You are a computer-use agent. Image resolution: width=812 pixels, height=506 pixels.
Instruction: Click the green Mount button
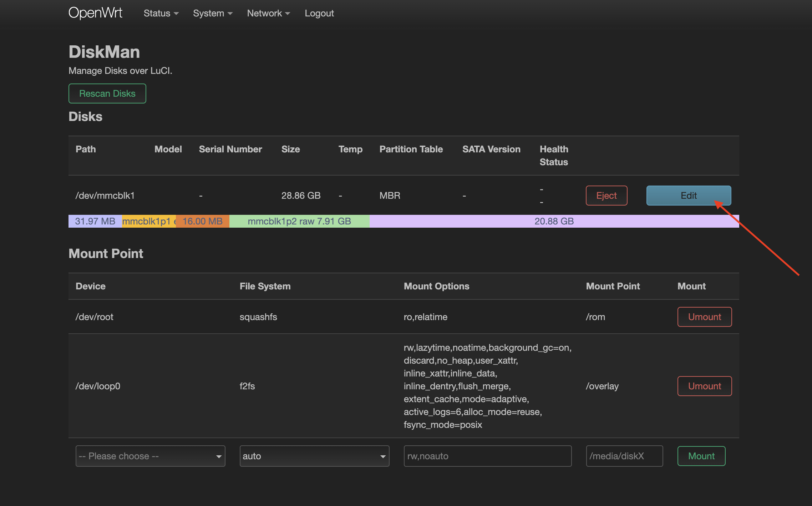click(x=701, y=456)
